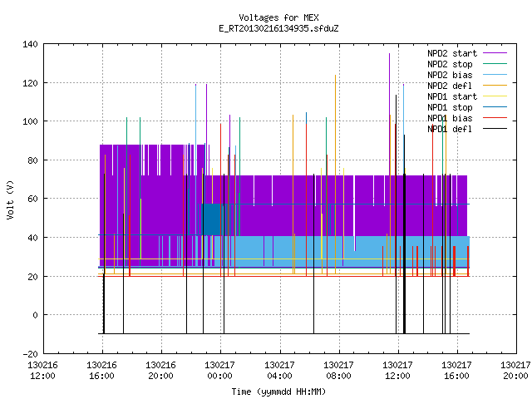
Task: Click the -20 tick label on y-axis
Action: [30, 354]
